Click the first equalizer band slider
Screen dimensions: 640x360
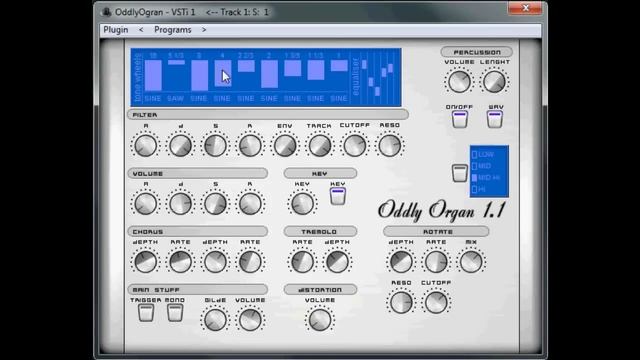pyautogui.click(x=364, y=64)
